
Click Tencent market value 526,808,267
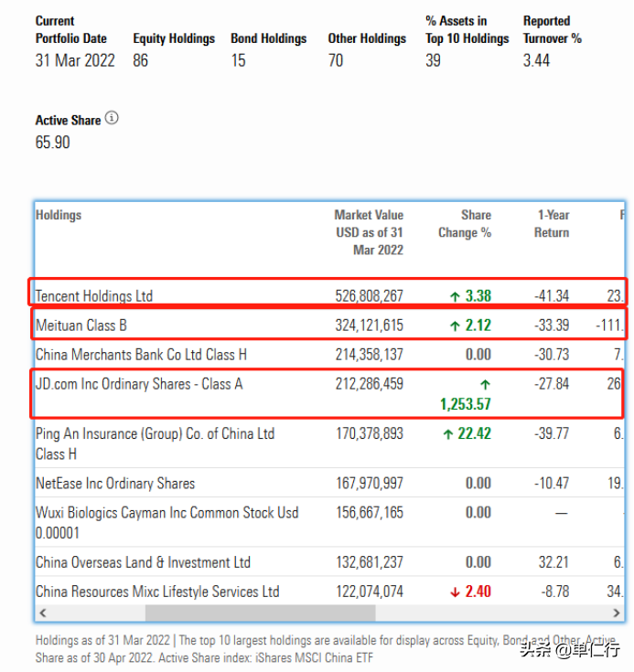pyautogui.click(x=370, y=295)
